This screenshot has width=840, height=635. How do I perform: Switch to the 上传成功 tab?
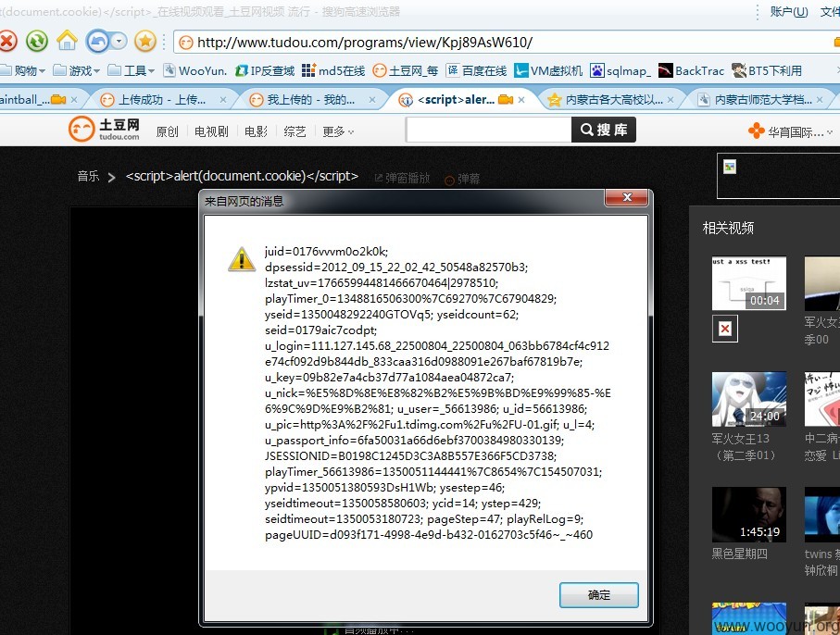click(161, 100)
